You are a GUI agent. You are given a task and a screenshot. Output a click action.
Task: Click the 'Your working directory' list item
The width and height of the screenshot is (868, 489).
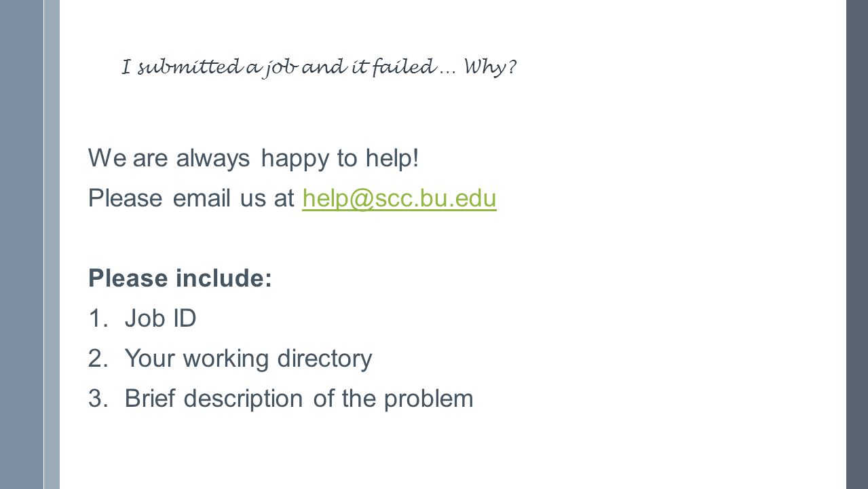(248, 359)
